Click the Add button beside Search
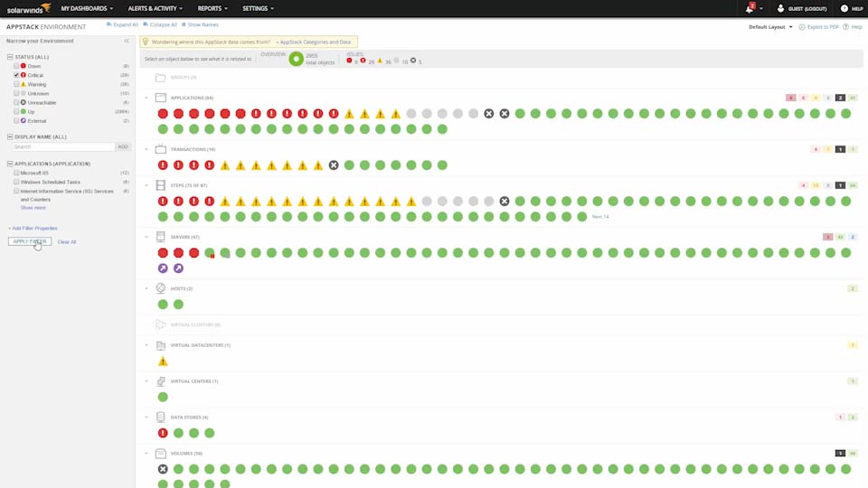Image resolution: width=868 pixels, height=488 pixels. 123,146
